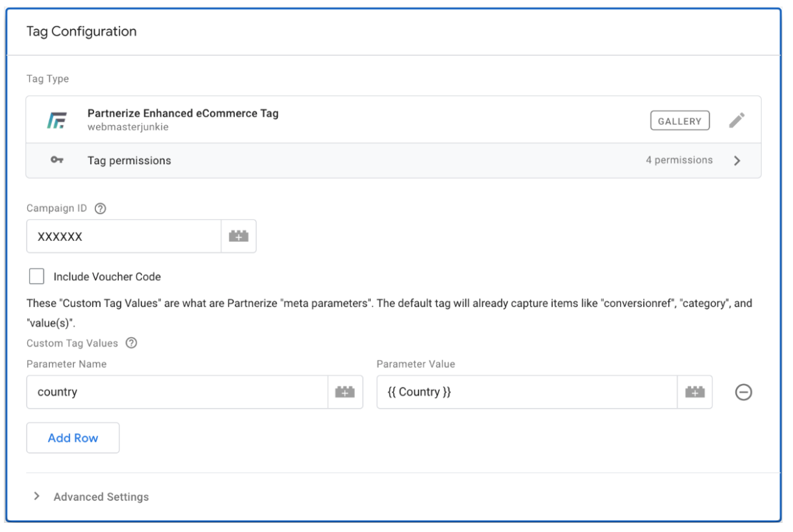Expand the Tag permissions chevron
This screenshot has width=793, height=532.
coord(737,161)
